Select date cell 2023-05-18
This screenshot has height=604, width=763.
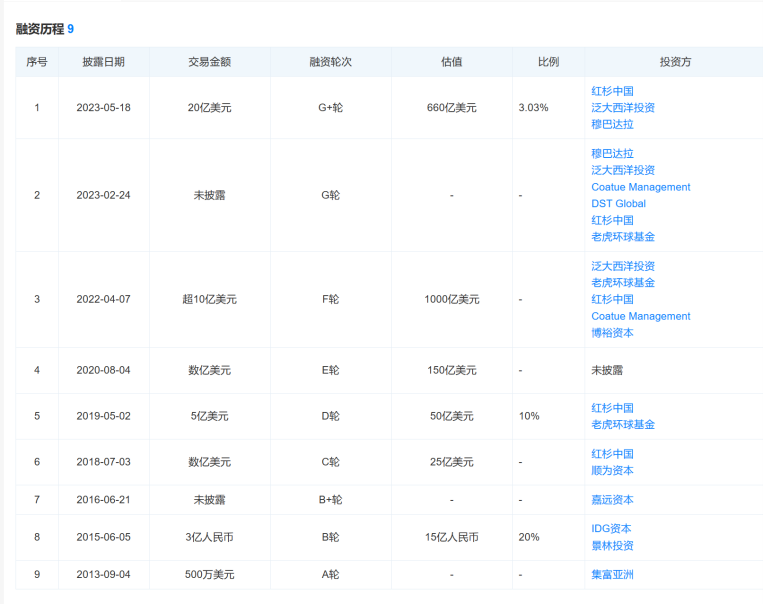[x=104, y=108]
